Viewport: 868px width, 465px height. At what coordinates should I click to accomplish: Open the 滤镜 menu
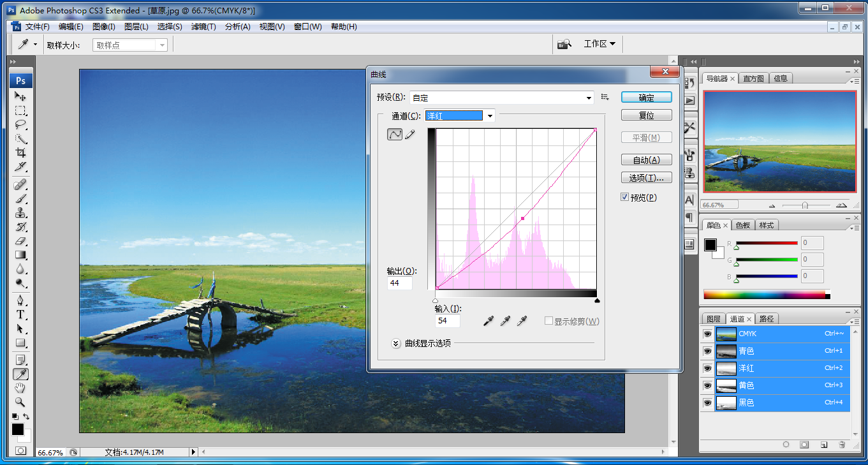coord(203,27)
